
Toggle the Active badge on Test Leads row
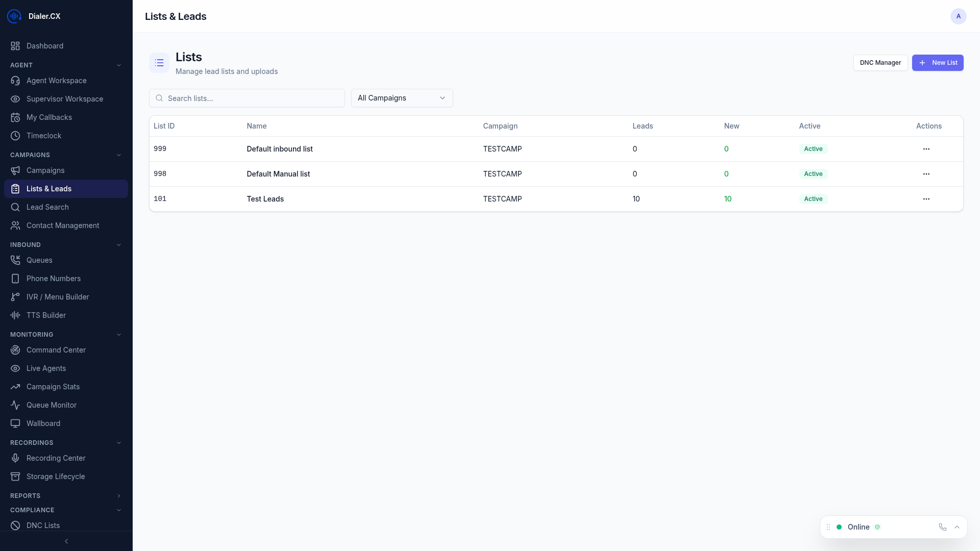[x=813, y=198]
